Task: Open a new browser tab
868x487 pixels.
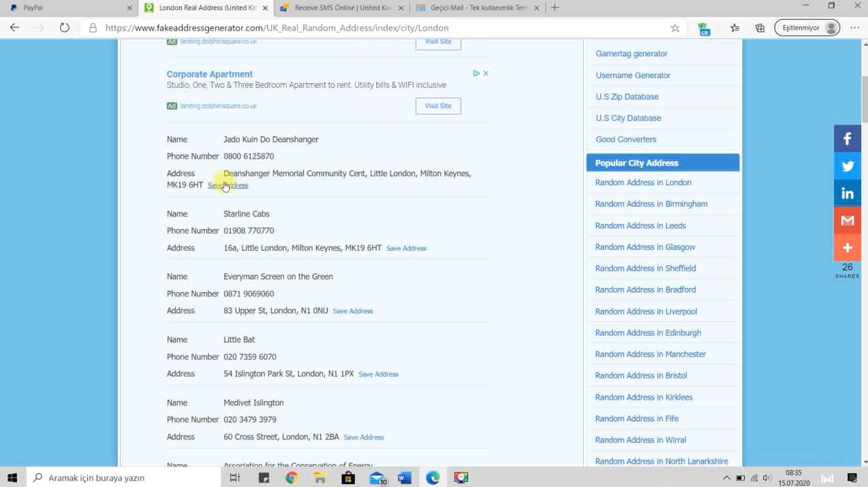Action: coord(555,7)
